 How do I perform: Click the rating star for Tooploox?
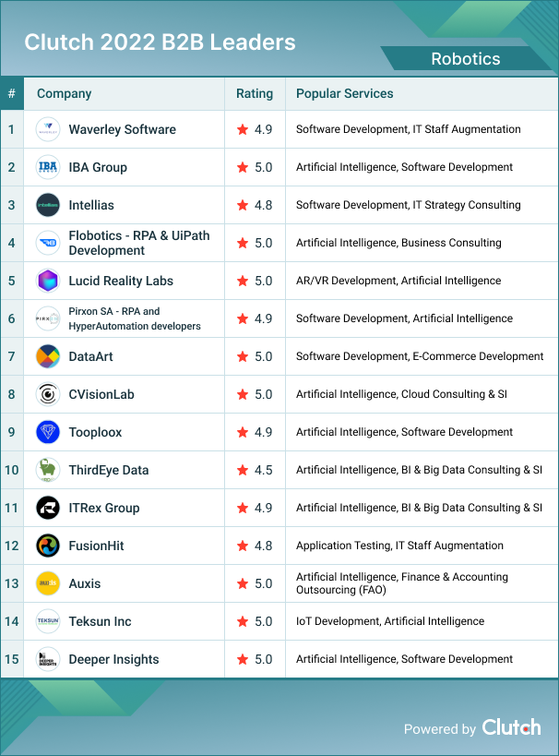point(243,432)
